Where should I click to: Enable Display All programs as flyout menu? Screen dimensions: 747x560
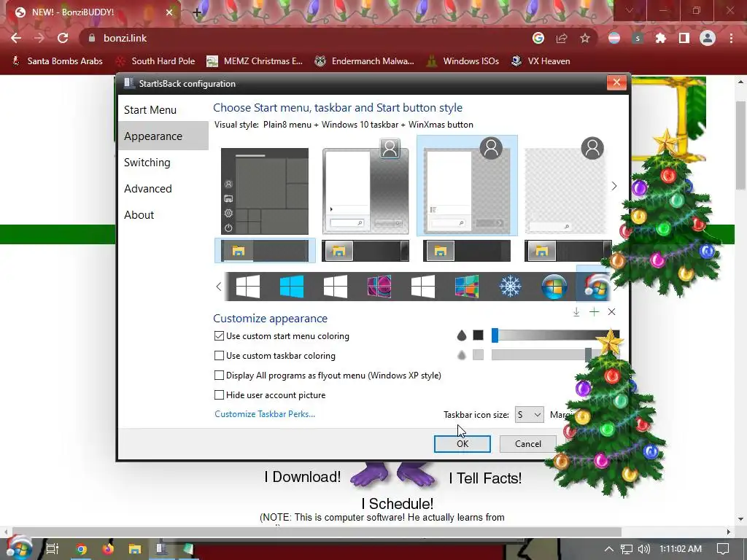coord(219,376)
